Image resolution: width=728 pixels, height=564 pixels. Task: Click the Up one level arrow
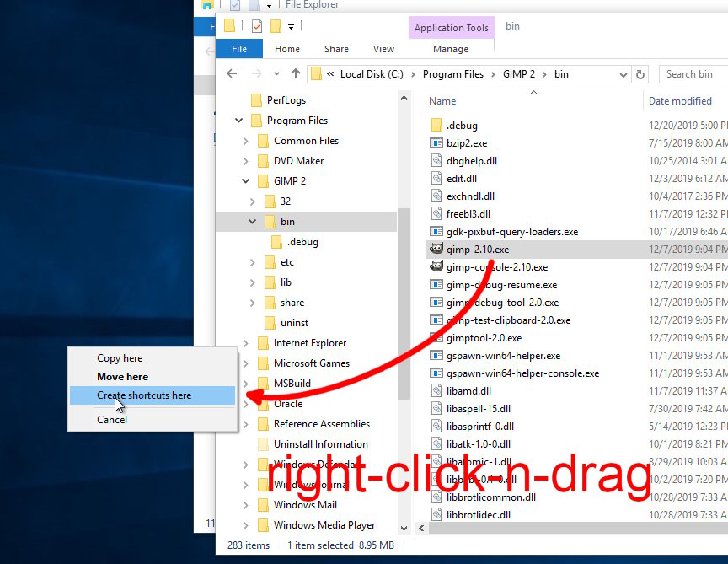click(x=296, y=74)
